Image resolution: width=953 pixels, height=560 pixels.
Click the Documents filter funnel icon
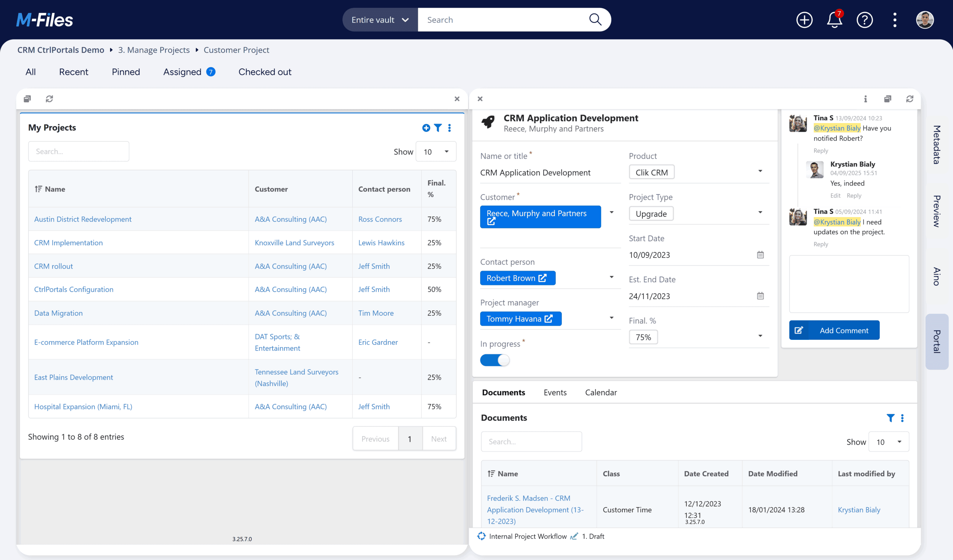890,418
